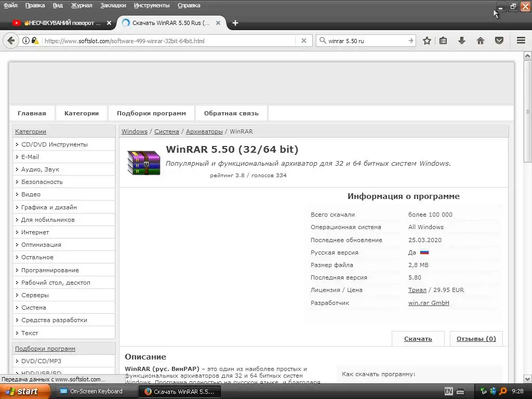Click the Pocket icon in the toolbar

(x=499, y=41)
